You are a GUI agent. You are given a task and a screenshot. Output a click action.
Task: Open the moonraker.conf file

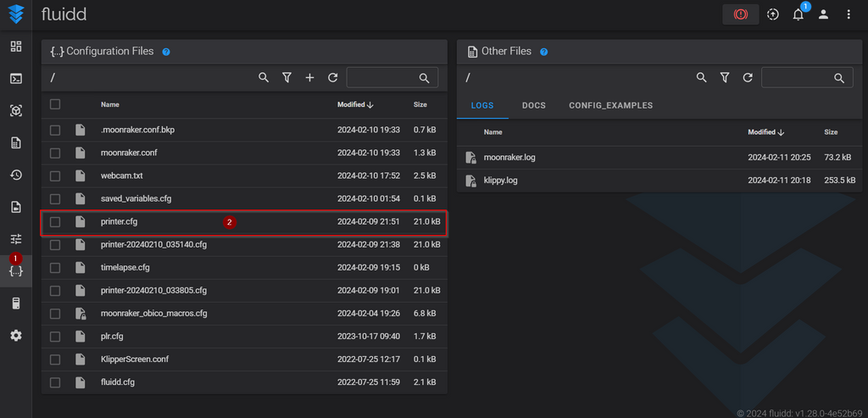pyautogui.click(x=244, y=153)
